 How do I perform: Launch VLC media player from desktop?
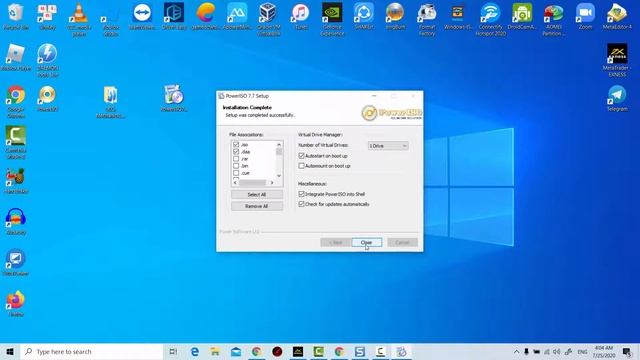point(79,19)
